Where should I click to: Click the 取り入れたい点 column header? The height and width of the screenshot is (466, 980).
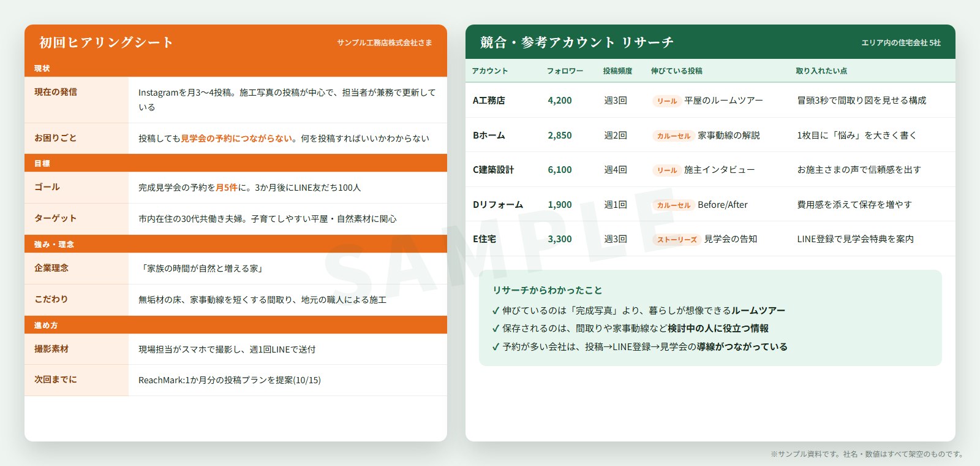point(821,71)
